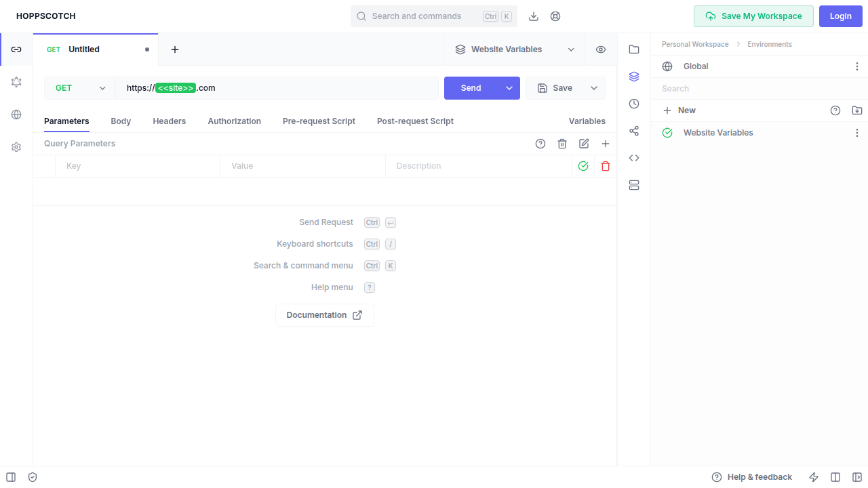Select Environments layers icon in right rail

(x=634, y=77)
